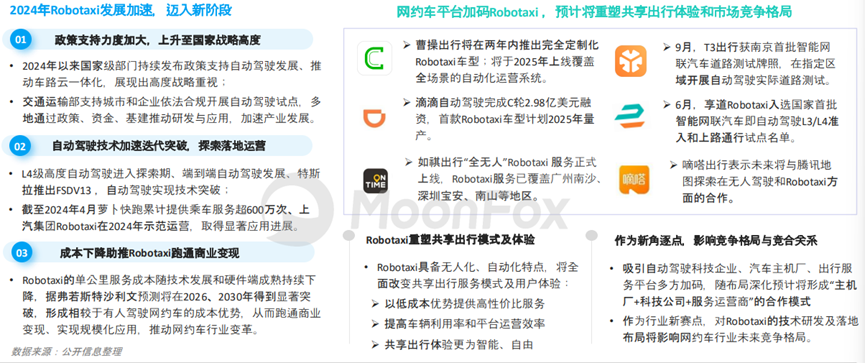The image size is (865, 363).
Task: Click the blue 01 number badge
Action: tap(20, 40)
